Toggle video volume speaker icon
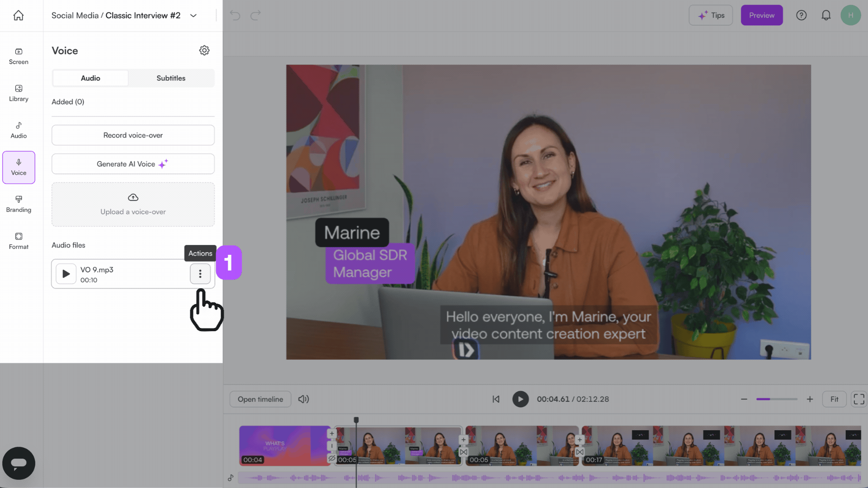 coord(304,399)
